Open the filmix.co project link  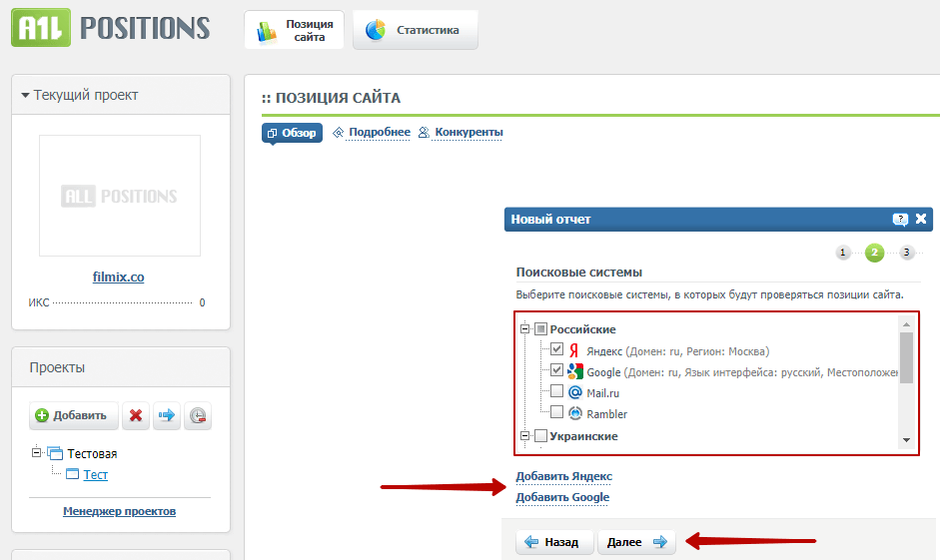(118, 278)
